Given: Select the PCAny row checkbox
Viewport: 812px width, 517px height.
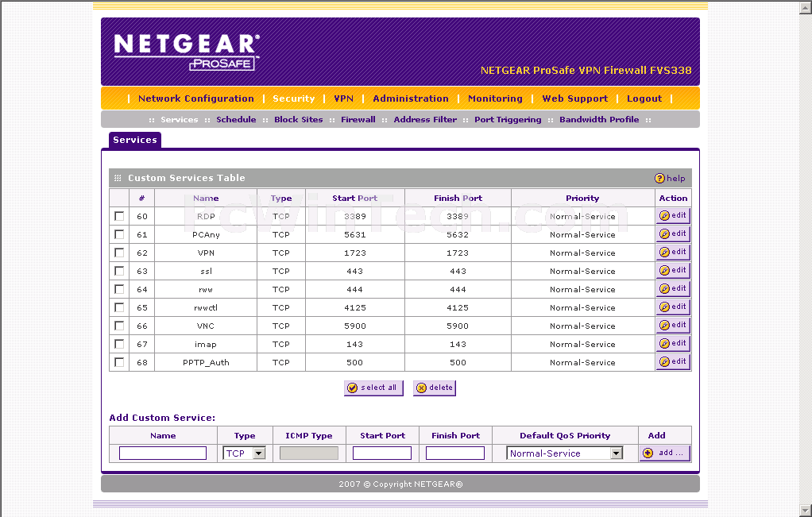Looking at the screenshot, I should [x=119, y=234].
